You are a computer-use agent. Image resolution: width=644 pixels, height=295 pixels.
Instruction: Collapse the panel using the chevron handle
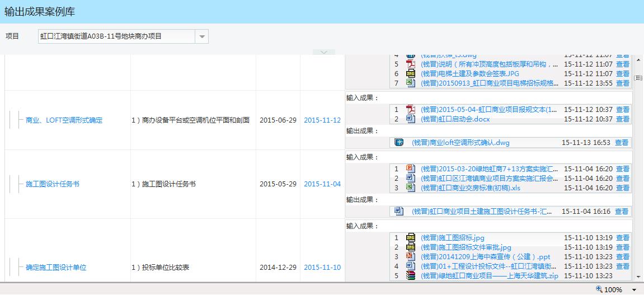point(323,52)
